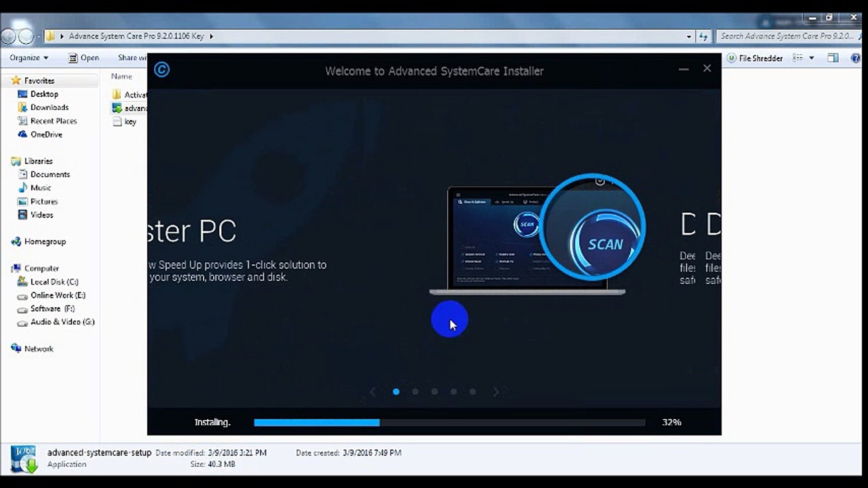
Task: Open the OneDrive favorites item
Action: (46, 134)
